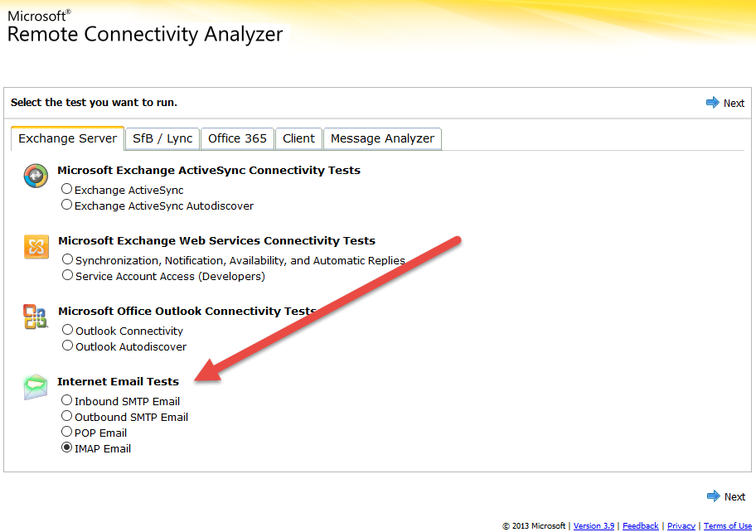Click the Next link in the header bar
Viewport: 756px width, 532px height.
point(734,103)
